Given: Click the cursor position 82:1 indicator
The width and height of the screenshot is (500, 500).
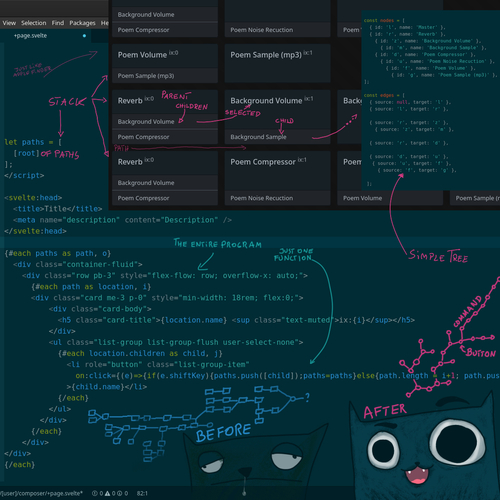Looking at the screenshot, I should coord(142,493).
